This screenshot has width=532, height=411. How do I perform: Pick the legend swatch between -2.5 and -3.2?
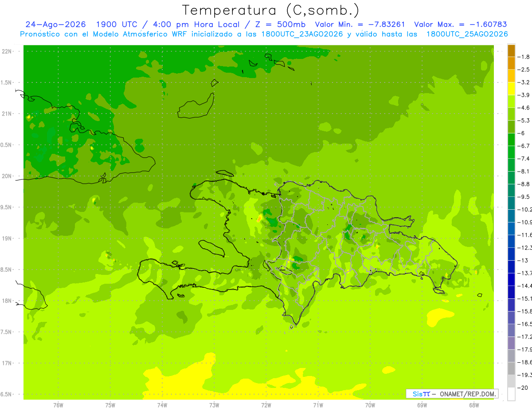click(511, 76)
